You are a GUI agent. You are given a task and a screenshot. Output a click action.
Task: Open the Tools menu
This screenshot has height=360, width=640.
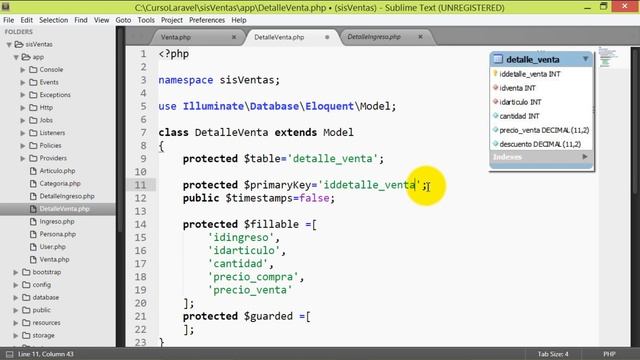(146, 20)
